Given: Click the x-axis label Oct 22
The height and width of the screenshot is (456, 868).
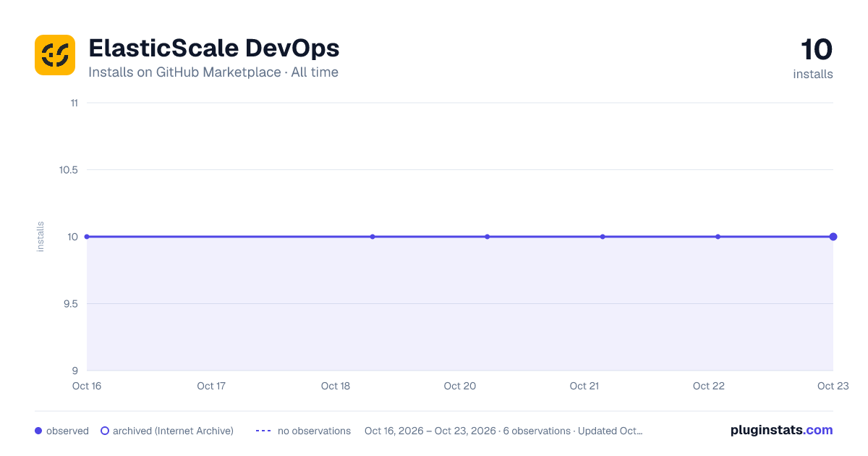Looking at the screenshot, I should coord(709,386).
